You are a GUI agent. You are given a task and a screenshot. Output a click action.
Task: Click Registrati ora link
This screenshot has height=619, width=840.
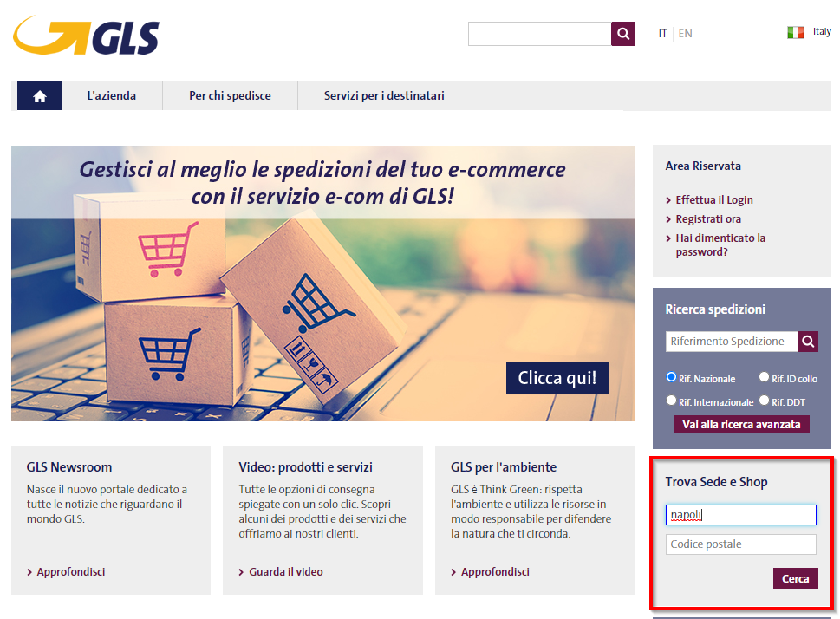pyautogui.click(x=708, y=219)
